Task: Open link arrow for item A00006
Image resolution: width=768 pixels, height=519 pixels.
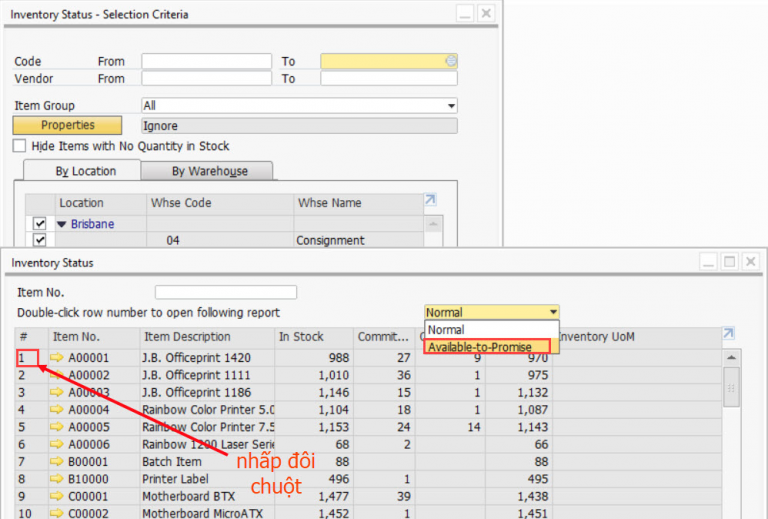Action: [57, 444]
